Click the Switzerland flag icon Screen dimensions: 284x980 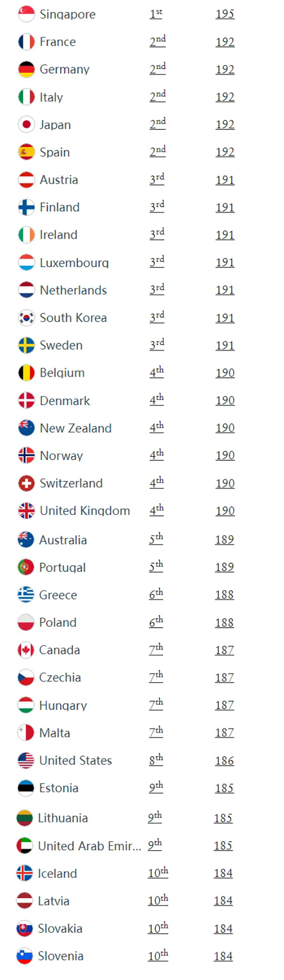coord(27,483)
